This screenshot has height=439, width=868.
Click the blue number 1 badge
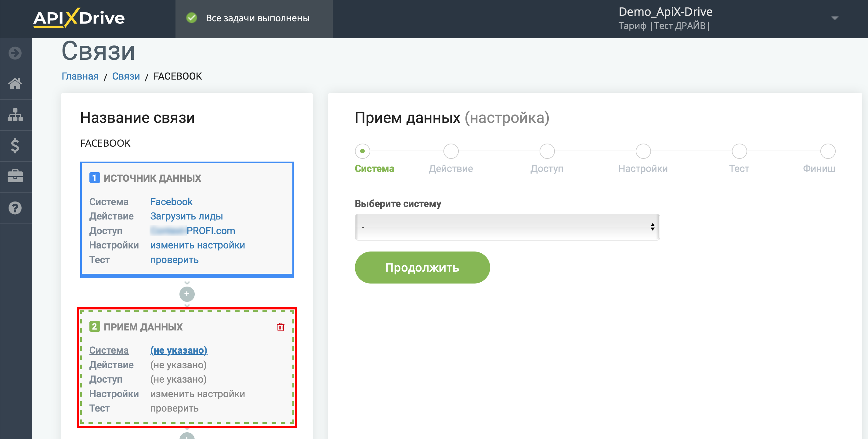tap(94, 178)
